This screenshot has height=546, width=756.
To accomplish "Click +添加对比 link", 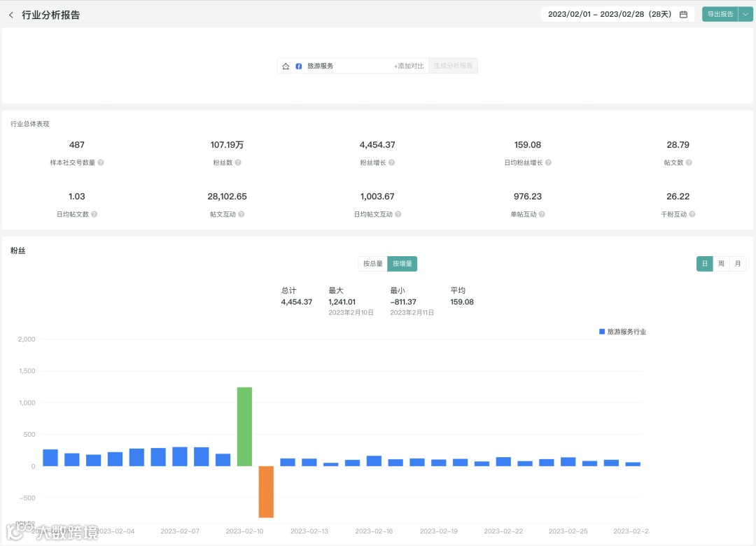I will (x=409, y=66).
